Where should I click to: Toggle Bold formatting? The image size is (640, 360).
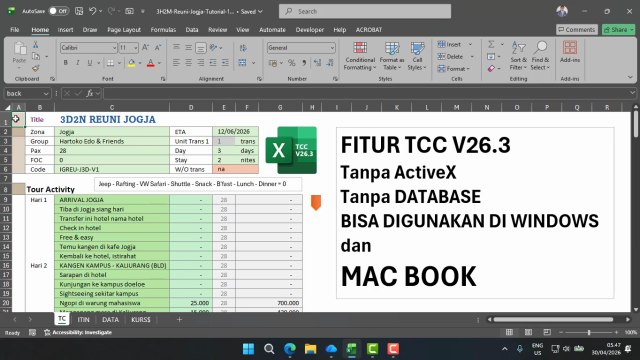pyautogui.click(x=66, y=63)
